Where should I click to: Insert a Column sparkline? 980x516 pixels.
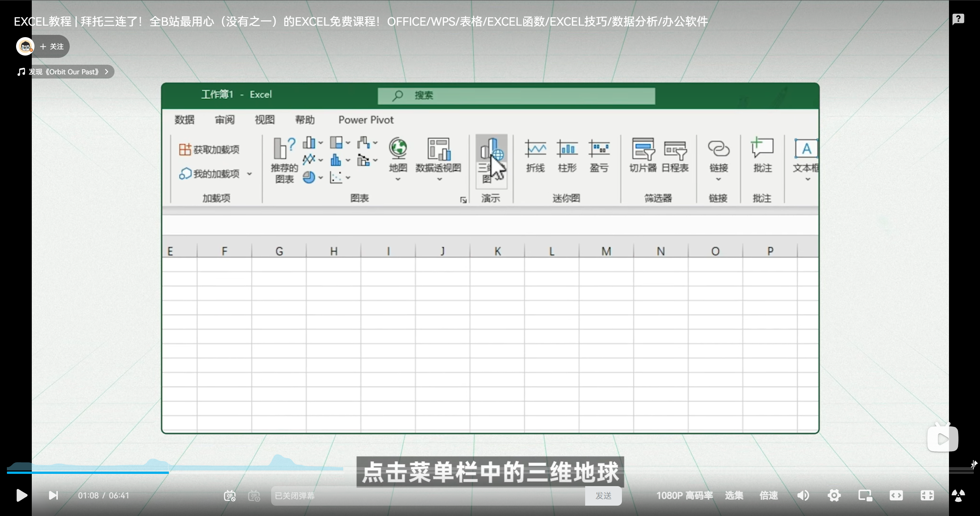(x=567, y=149)
